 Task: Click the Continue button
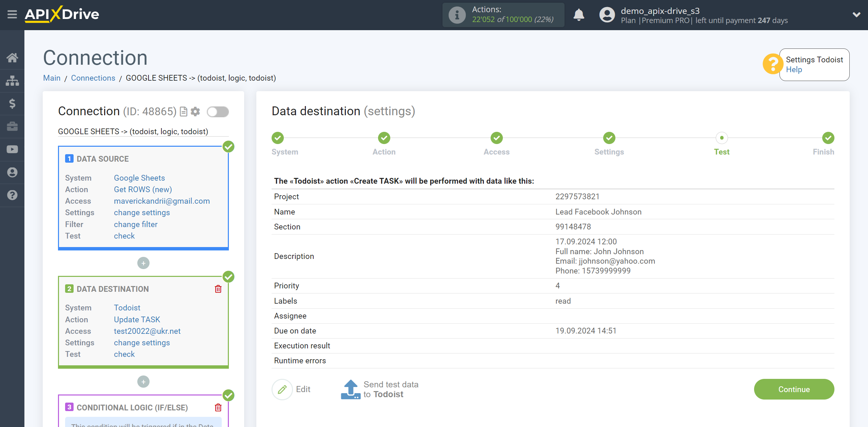[x=794, y=389]
